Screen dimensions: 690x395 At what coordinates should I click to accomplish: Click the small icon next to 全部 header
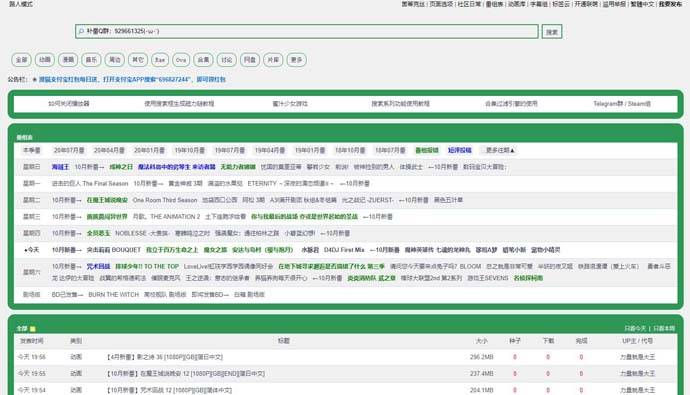pyautogui.click(x=33, y=329)
